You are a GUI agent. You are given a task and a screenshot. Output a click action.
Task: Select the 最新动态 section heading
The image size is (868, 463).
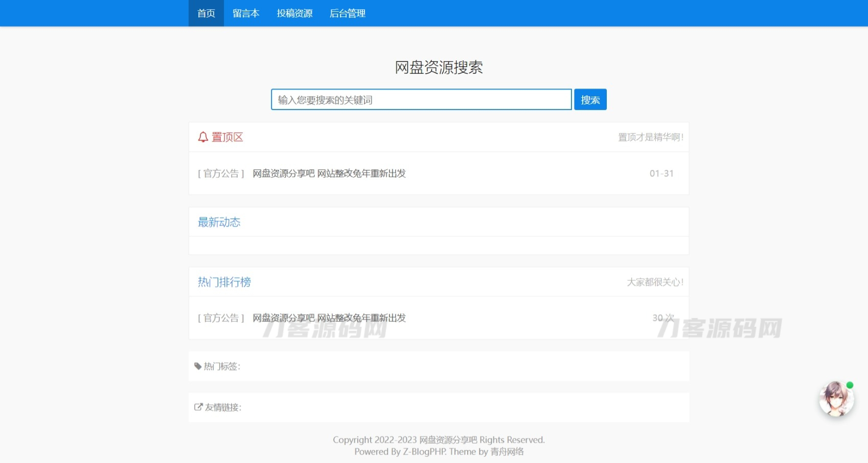point(219,222)
